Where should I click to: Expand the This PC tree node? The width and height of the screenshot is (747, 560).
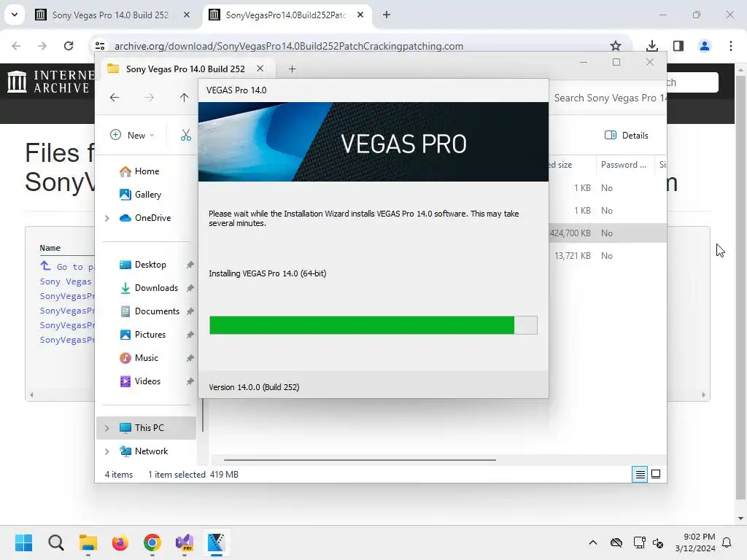tap(107, 428)
